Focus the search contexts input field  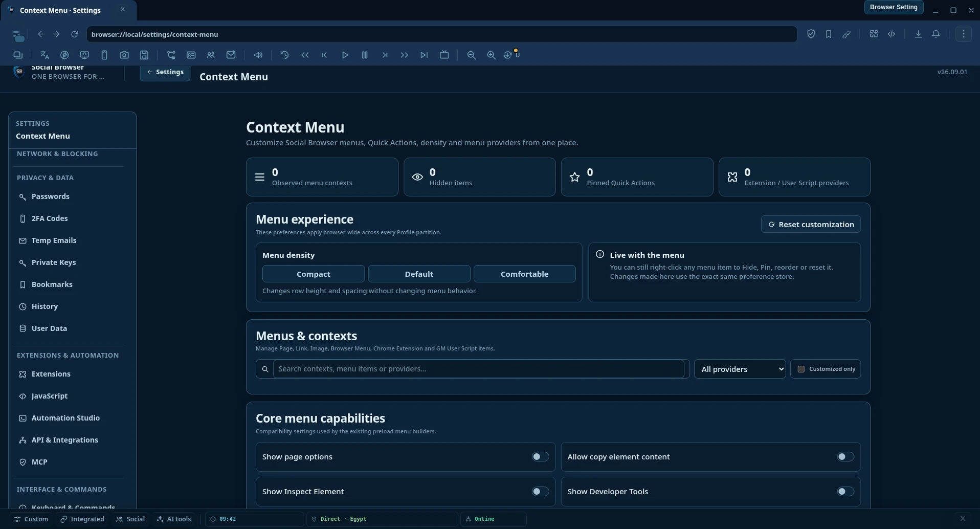pos(478,369)
